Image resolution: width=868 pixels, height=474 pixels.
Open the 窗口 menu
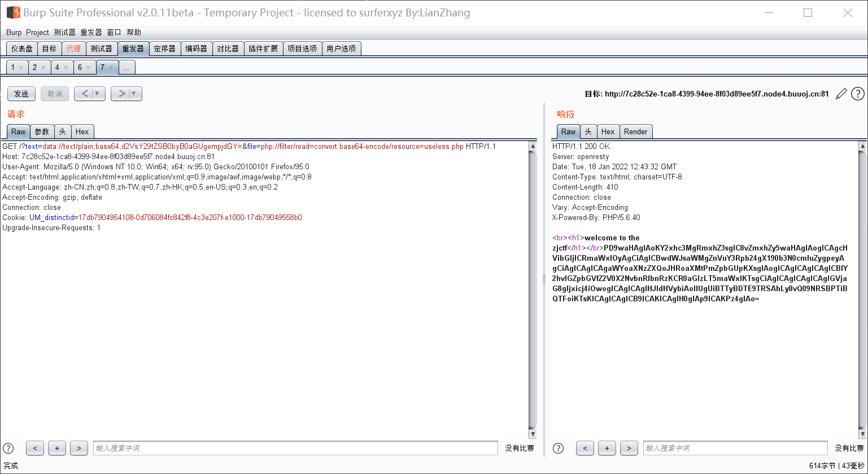tap(114, 33)
